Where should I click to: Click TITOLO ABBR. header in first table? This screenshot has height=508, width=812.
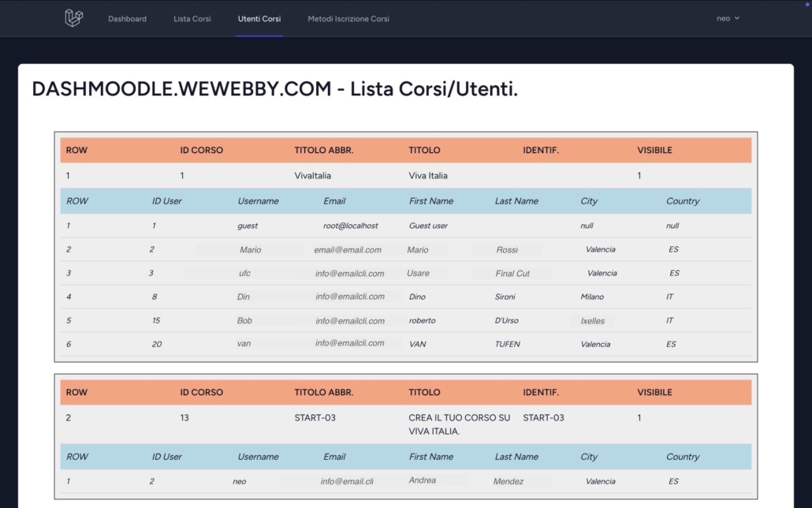[324, 150]
